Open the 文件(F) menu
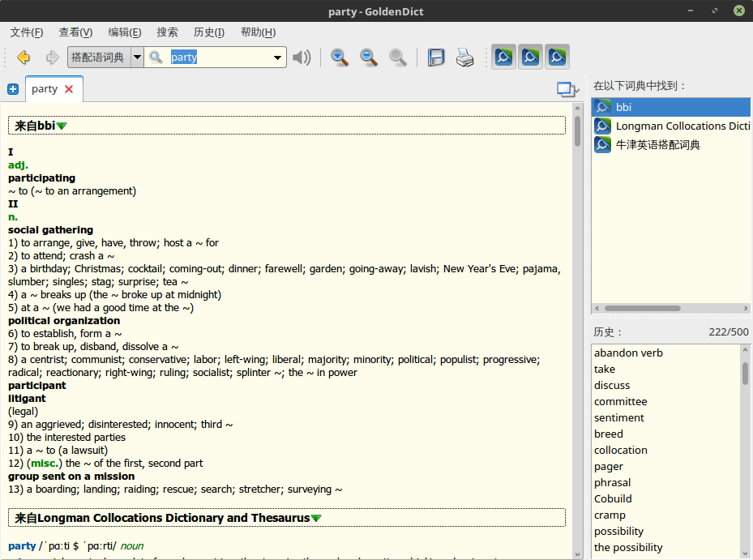This screenshot has height=560, width=753. pyautogui.click(x=26, y=32)
